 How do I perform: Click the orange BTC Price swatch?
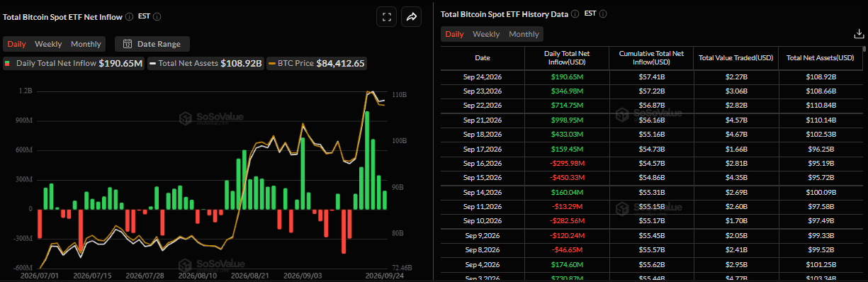point(273,64)
